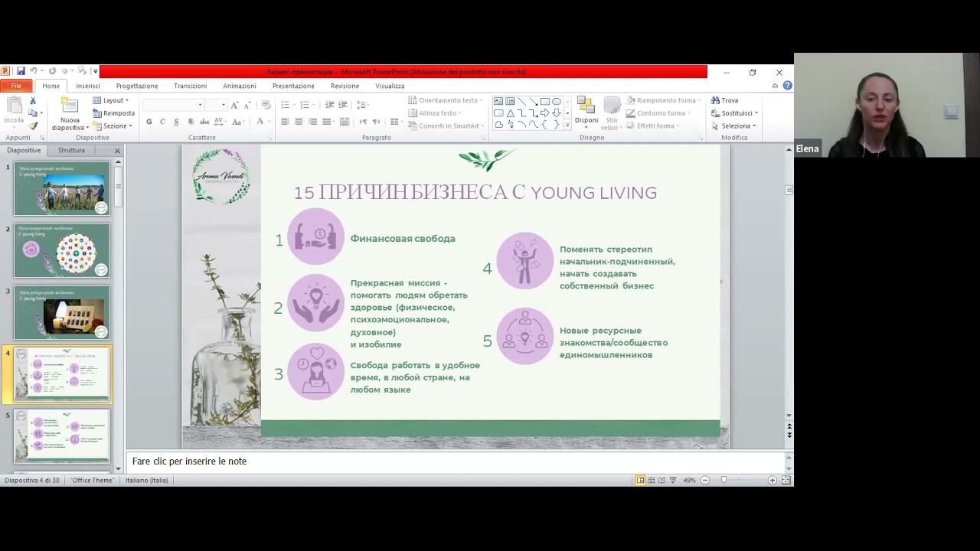Justify the paragraph text
The height and width of the screenshot is (551, 980).
click(326, 122)
